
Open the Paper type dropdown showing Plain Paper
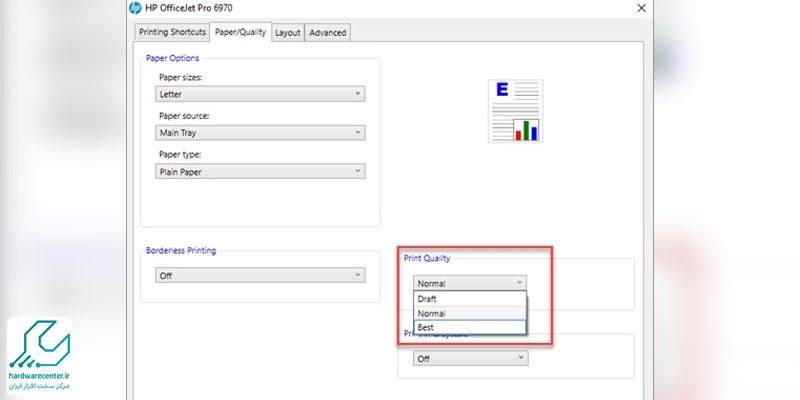[260, 171]
